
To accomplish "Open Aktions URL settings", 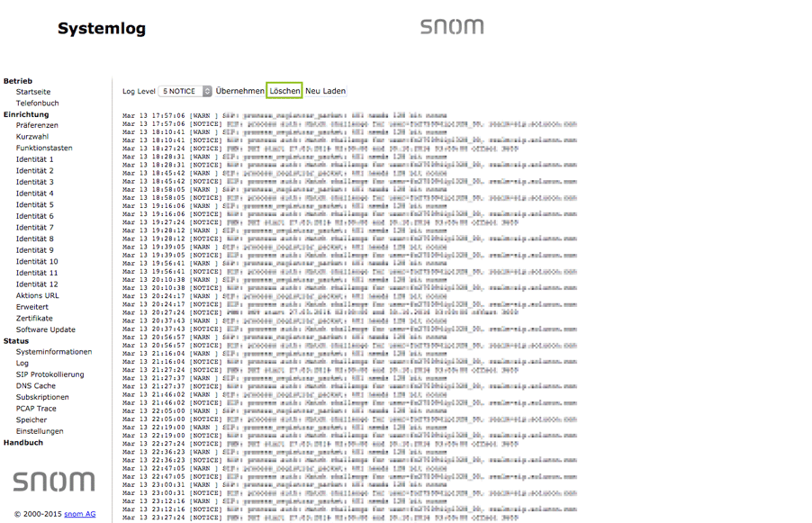I will coord(38,295).
